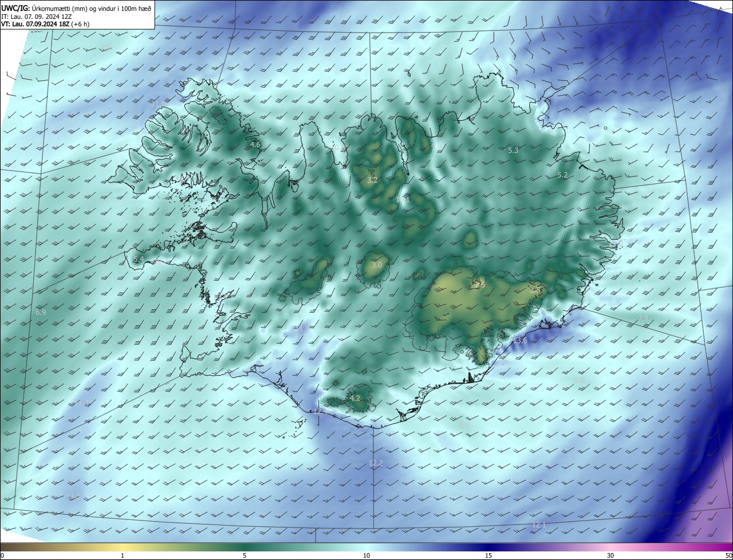Click the 4.2 value label on the map
733x560 pixels.
point(354,398)
